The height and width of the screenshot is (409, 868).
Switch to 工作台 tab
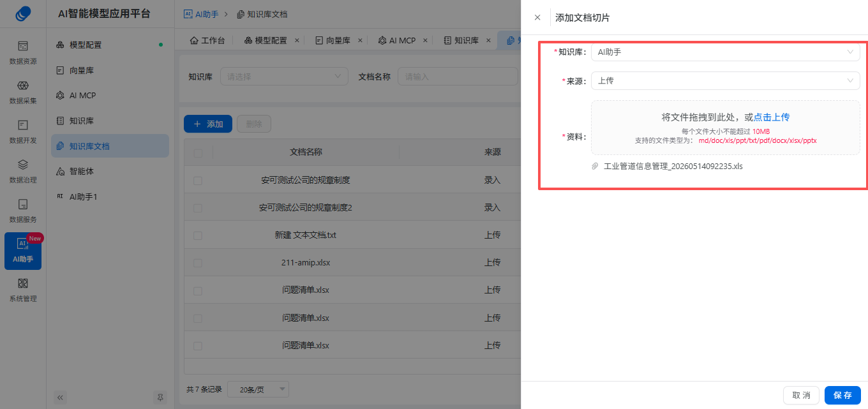coord(207,40)
